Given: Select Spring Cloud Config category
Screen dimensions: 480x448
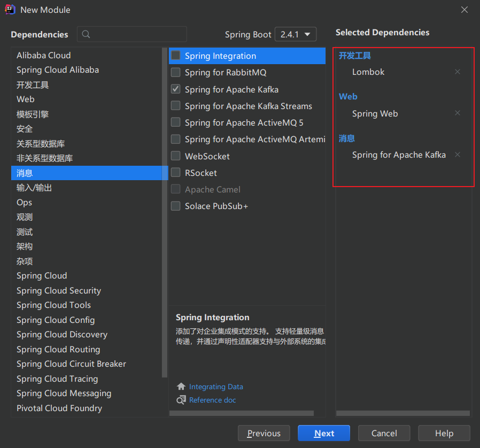Looking at the screenshot, I should pos(87,320).
